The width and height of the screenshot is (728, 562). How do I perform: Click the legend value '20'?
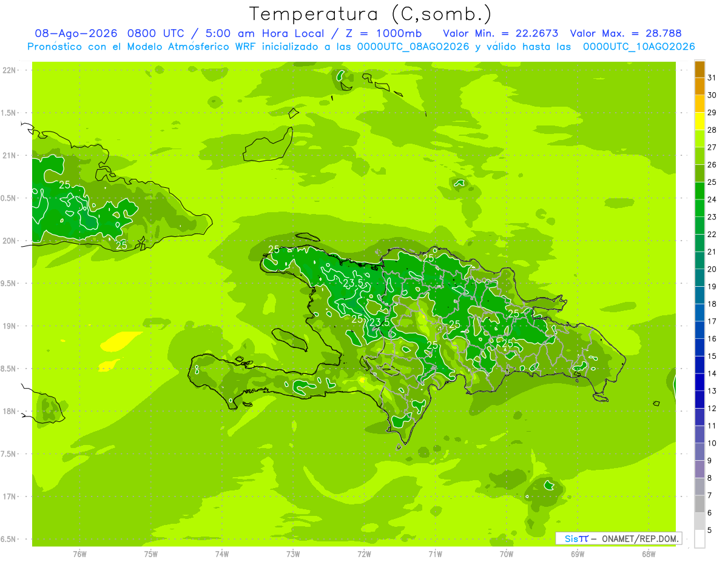(x=712, y=269)
